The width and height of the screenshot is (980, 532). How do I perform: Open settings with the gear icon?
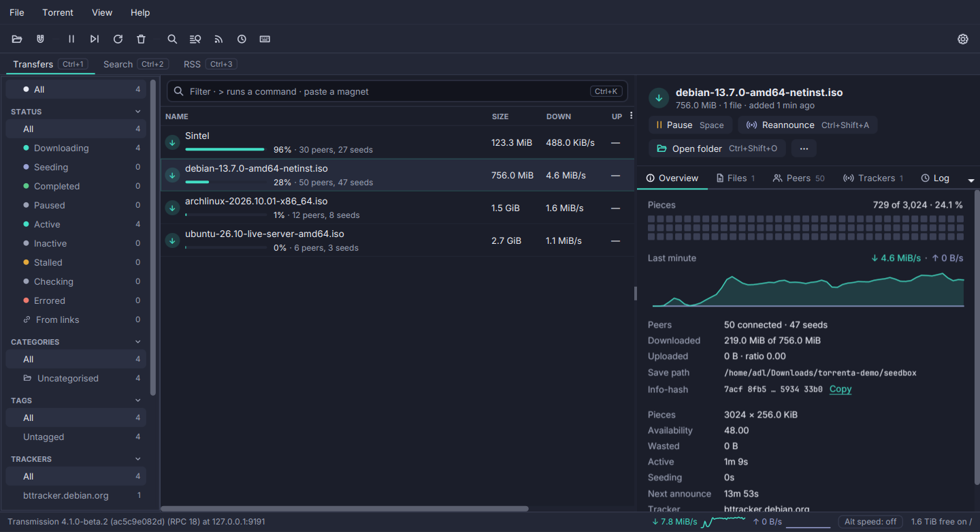(x=963, y=40)
